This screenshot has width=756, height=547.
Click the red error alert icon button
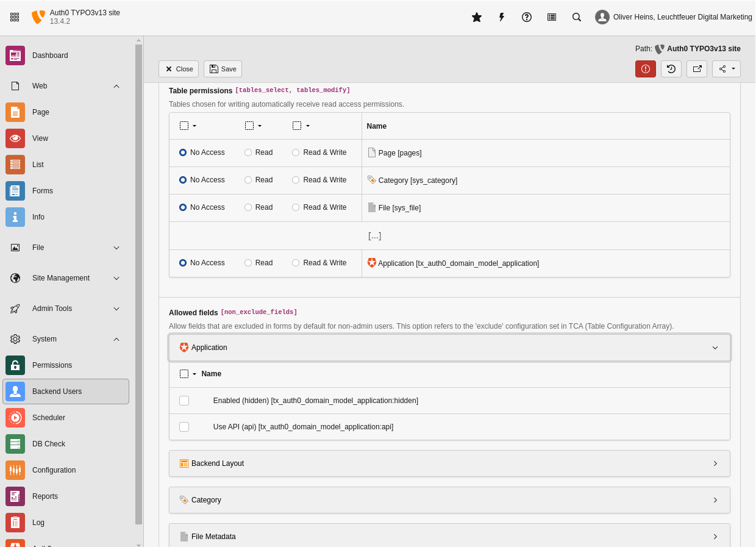pyautogui.click(x=646, y=69)
